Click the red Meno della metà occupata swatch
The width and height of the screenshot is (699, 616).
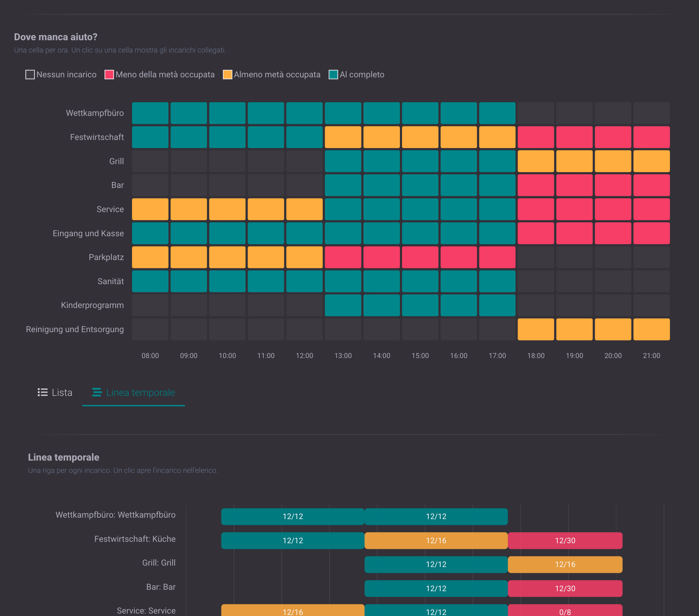click(x=109, y=75)
